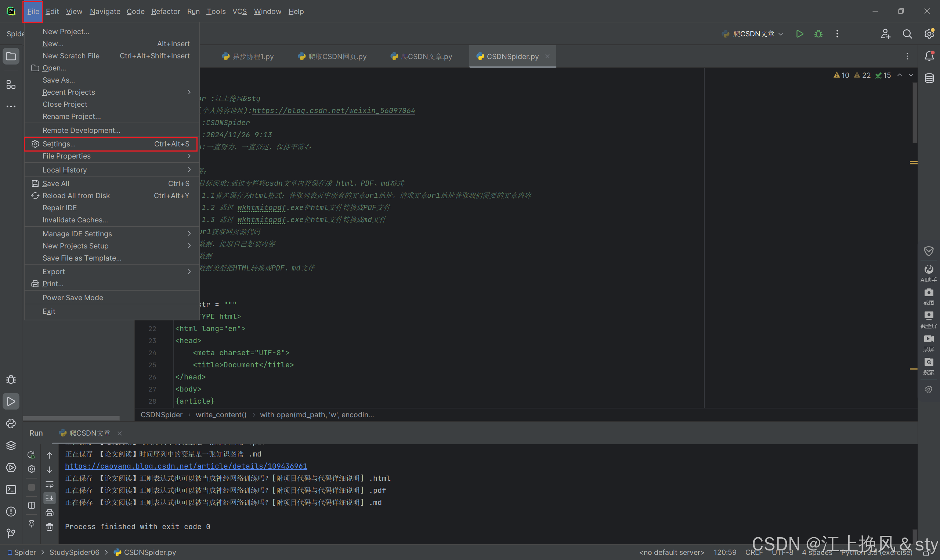The height and width of the screenshot is (560, 940).
Task: Open the Structure tool window icon
Action: pyautogui.click(x=11, y=84)
